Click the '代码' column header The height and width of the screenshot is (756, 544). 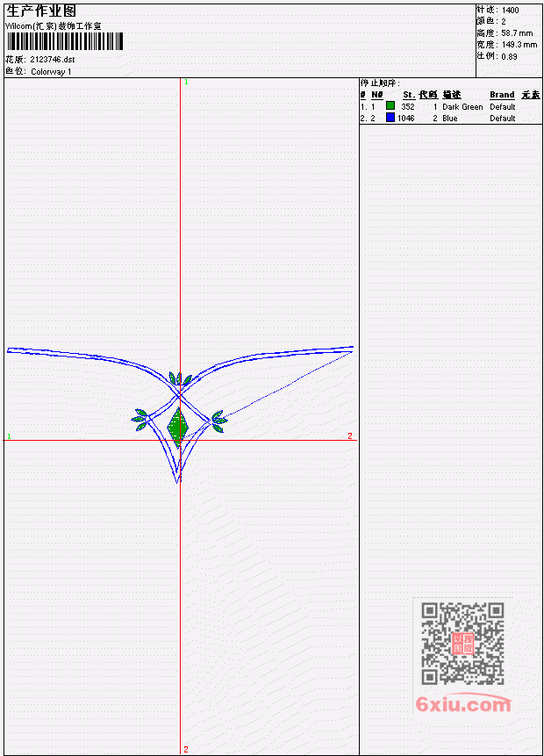[428, 95]
